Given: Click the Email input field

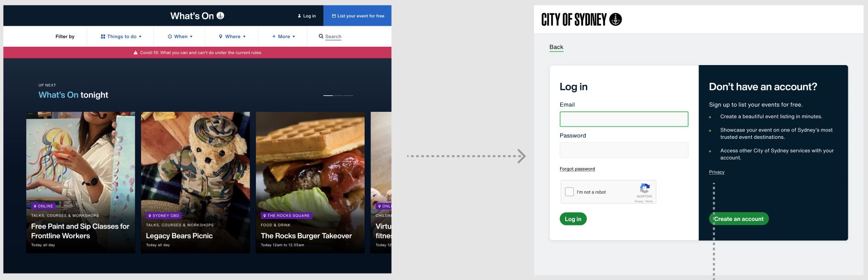Looking at the screenshot, I should (x=624, y=119).
